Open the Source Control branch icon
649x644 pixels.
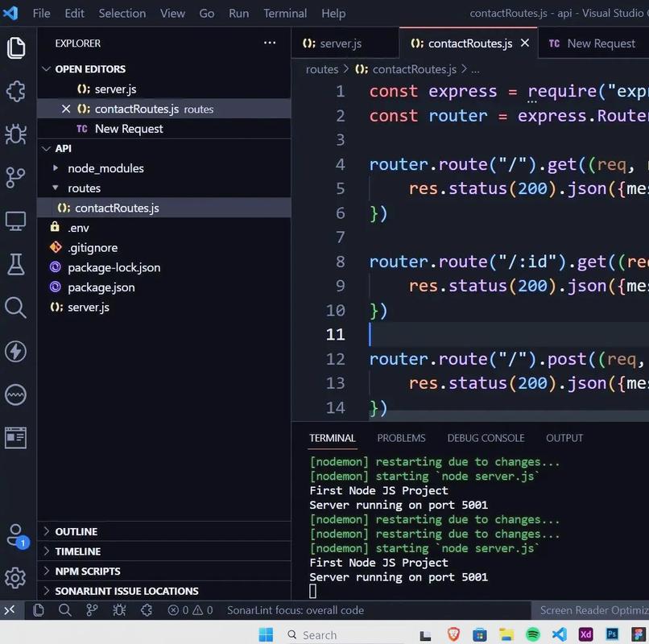pos(17,176)
